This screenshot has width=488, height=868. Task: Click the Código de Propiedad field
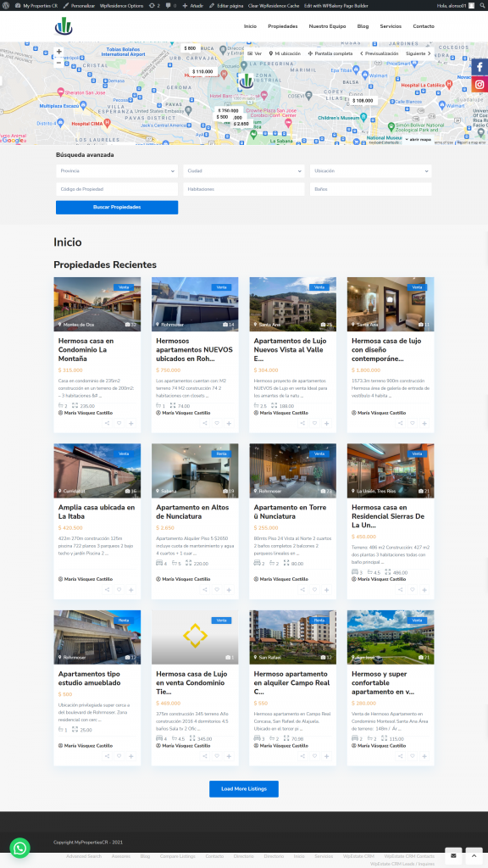117,189
